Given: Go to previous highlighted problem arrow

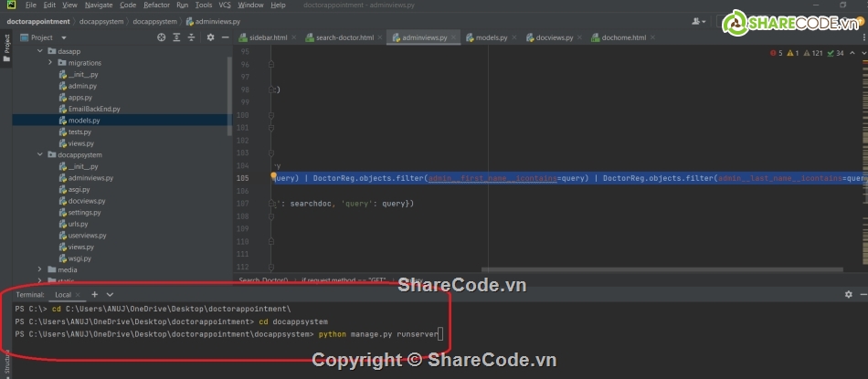Looking at the screenshot, I should [852, 53].
